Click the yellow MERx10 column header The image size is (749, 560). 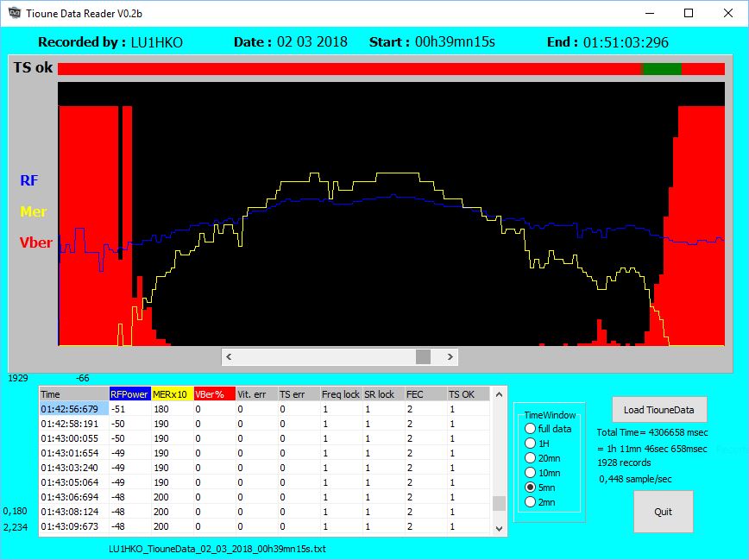tap(173, 394)
